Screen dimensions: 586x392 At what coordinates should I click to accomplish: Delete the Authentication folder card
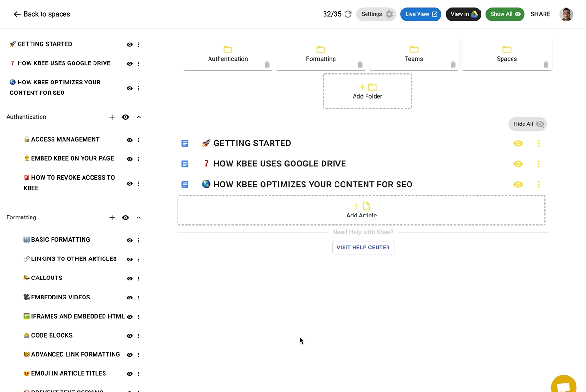click(267, 64)
